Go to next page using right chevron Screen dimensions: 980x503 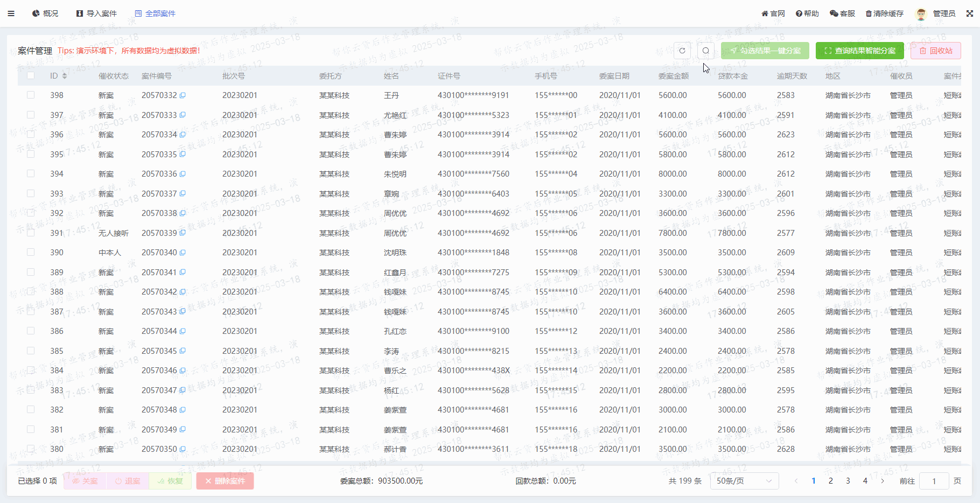click(x=883, y=481)
